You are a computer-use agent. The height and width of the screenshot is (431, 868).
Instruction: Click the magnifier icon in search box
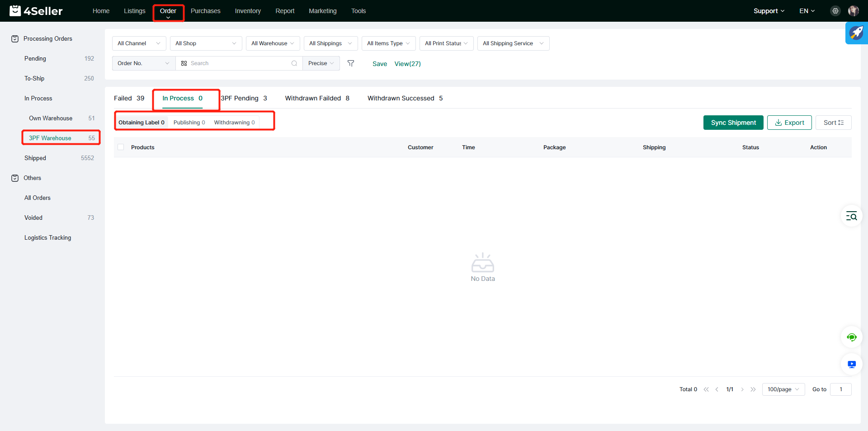pos(294,63)
